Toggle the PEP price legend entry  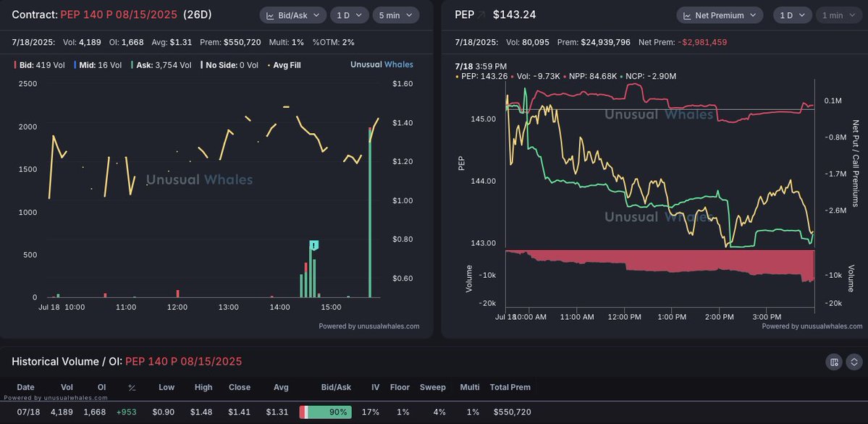tap(481, 77)
